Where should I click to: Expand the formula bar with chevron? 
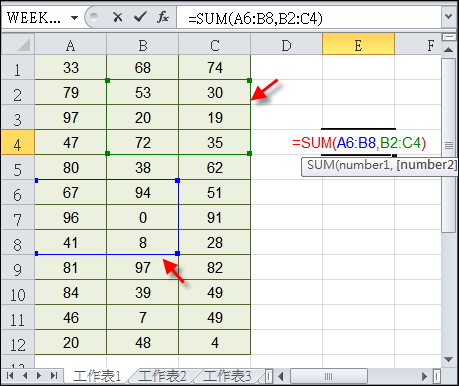point(449,17)
